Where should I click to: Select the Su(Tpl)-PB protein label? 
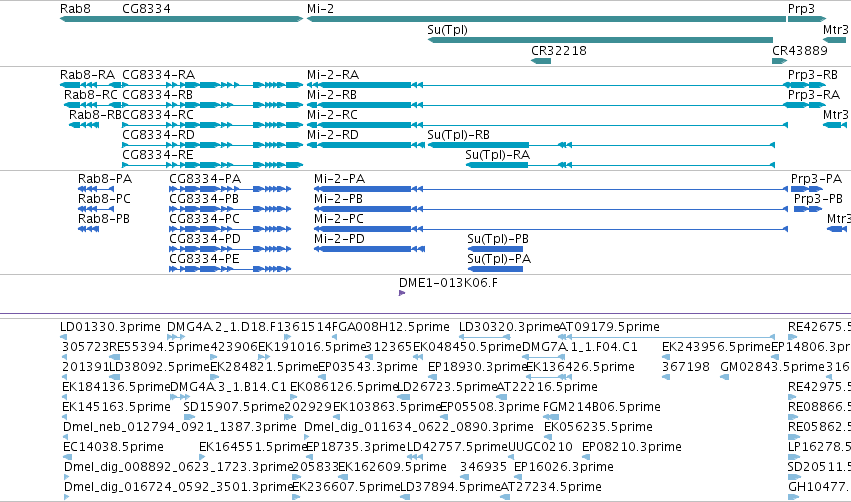tap(498, 239)
